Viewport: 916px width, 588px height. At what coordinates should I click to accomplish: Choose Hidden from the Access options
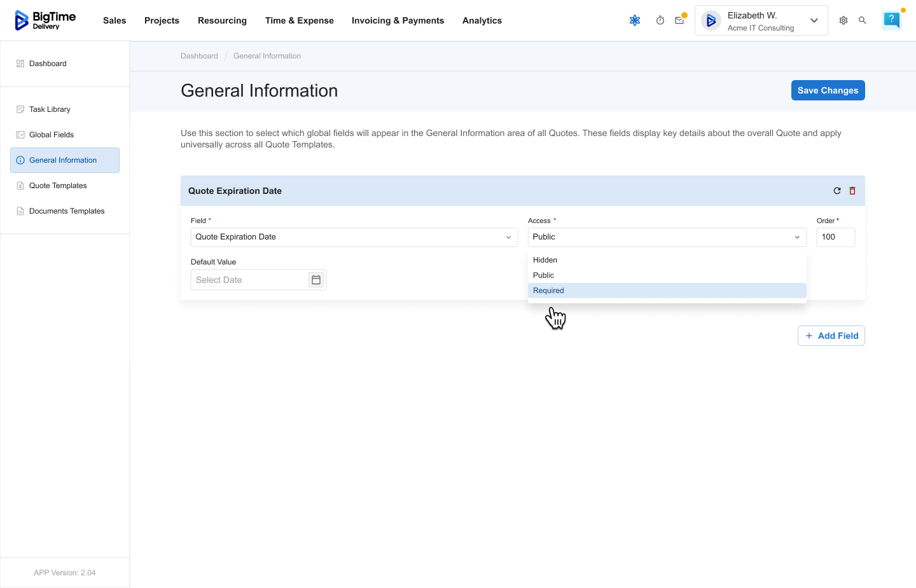(x=545, y=260)
